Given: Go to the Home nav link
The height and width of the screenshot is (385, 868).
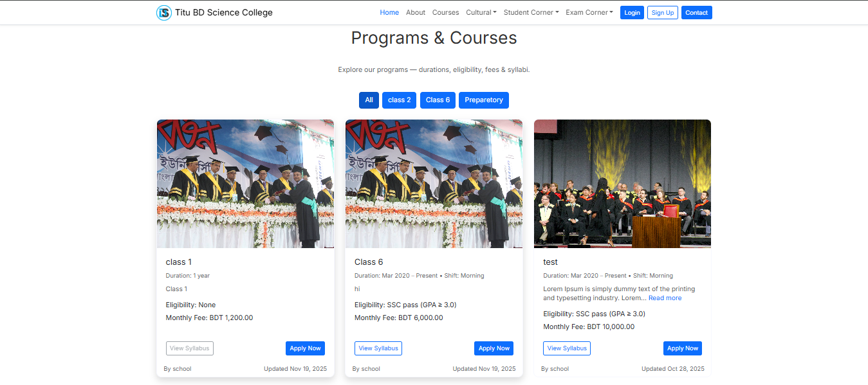Looking at the screenshot, I should pos(389,12).
